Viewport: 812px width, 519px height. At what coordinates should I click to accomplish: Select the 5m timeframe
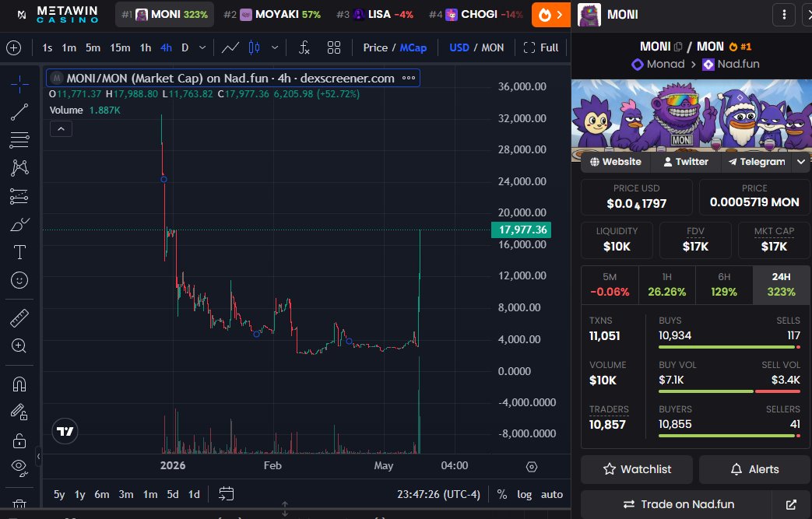93,47
